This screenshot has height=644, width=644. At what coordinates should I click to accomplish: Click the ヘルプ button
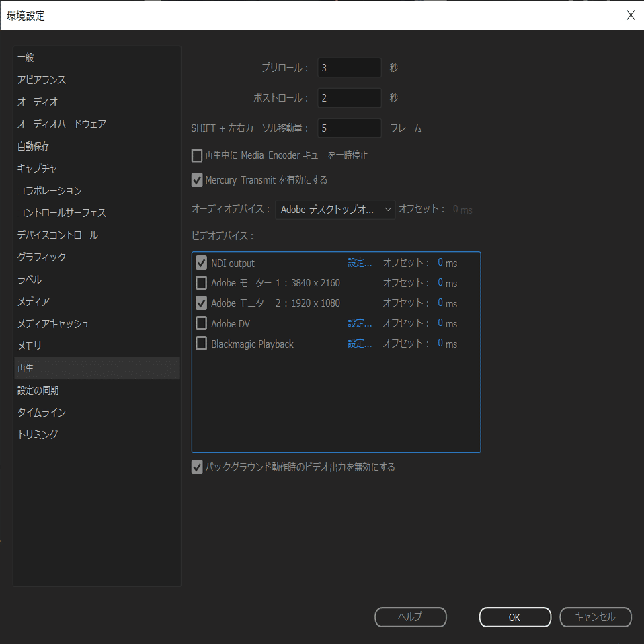[410, 617]
